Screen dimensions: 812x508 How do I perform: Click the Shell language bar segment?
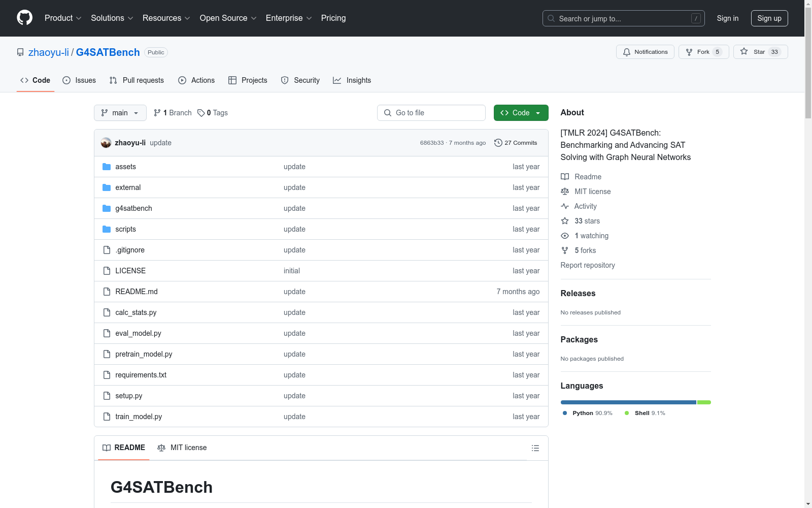tap(704, 402)
